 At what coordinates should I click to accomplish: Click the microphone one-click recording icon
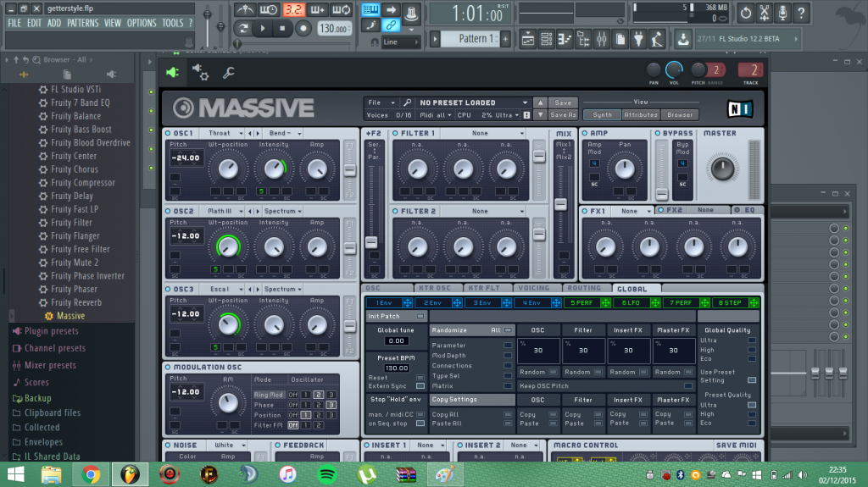(782, 12)
